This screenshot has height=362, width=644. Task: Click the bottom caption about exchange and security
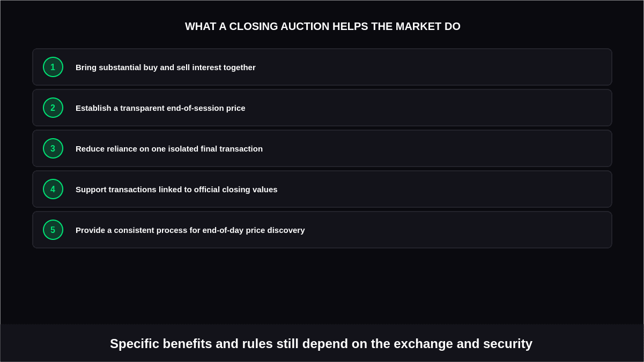321,344
